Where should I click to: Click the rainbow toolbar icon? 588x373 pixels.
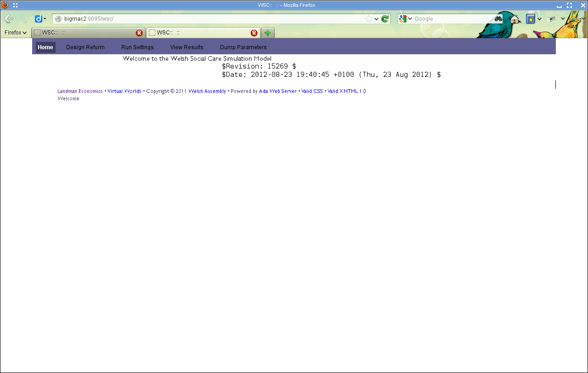[573, 19]
